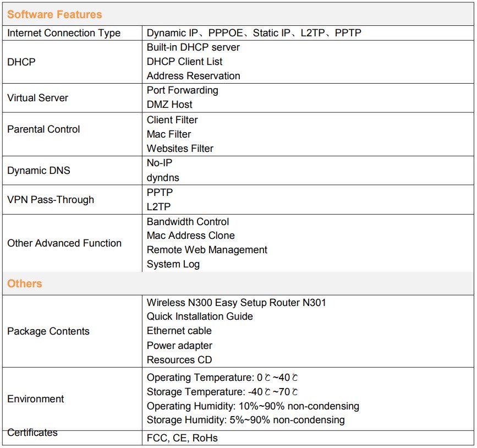Viewport: 477px width, 448px height.
Task: Click 'Quick Installation Guide' entry
Action: pos(200,316)
